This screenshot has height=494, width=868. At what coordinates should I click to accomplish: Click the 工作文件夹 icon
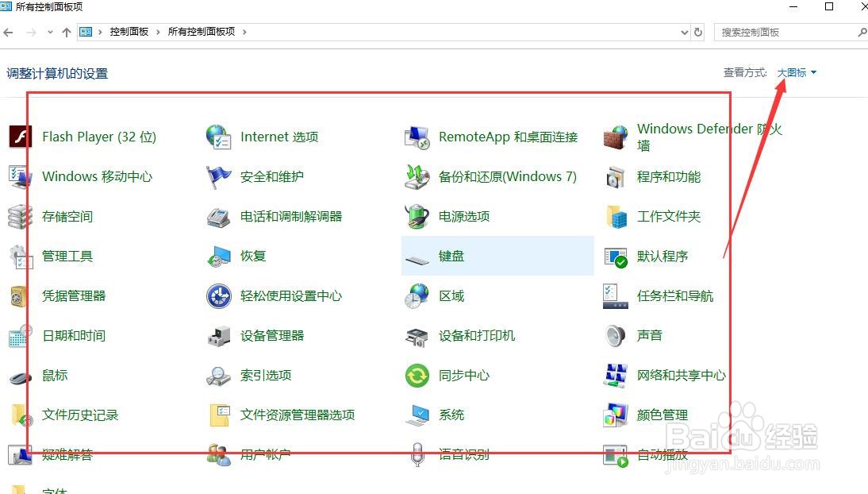click(x=616, y=216)
